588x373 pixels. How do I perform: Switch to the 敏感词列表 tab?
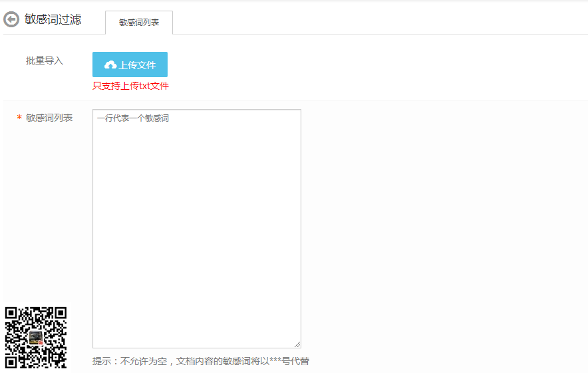(139, 23)
